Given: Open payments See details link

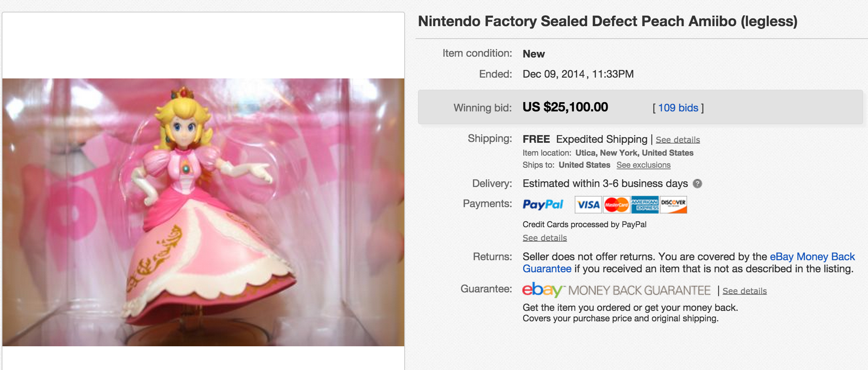Looking at the screenshot, I should [545, 238].
